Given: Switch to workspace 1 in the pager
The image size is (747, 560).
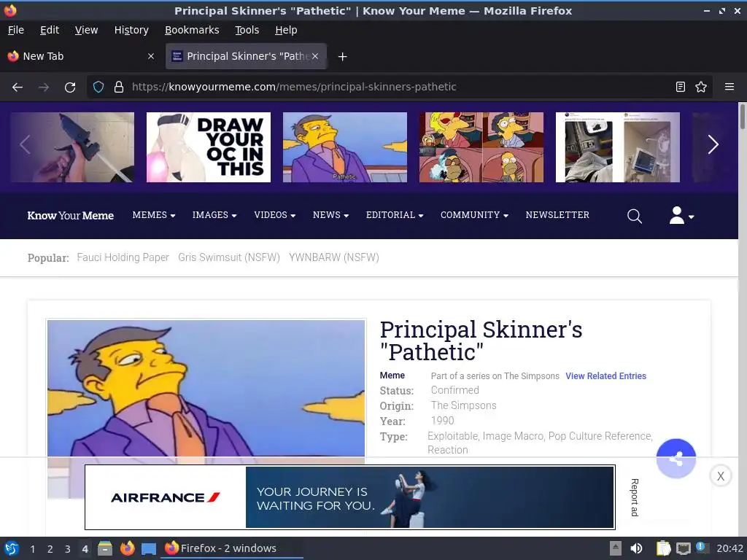Looking at the screenshot, I should tap(32, 549).
